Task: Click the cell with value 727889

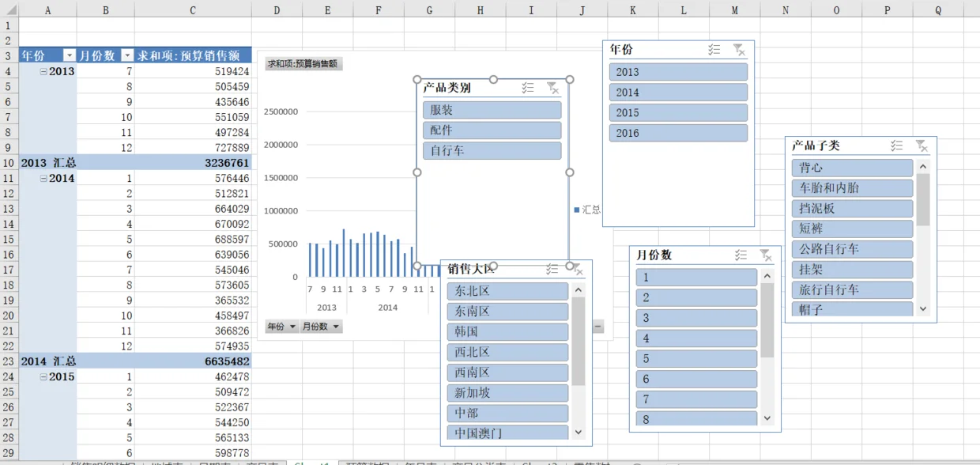Action: click(193, 148)
